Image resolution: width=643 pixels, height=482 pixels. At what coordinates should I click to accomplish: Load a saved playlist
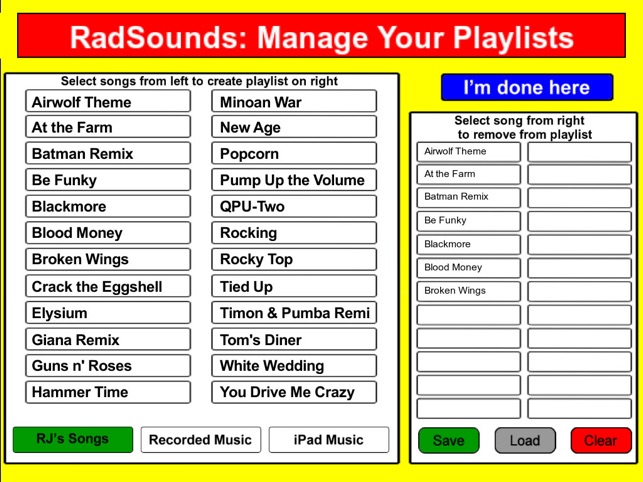pos(525,441)
